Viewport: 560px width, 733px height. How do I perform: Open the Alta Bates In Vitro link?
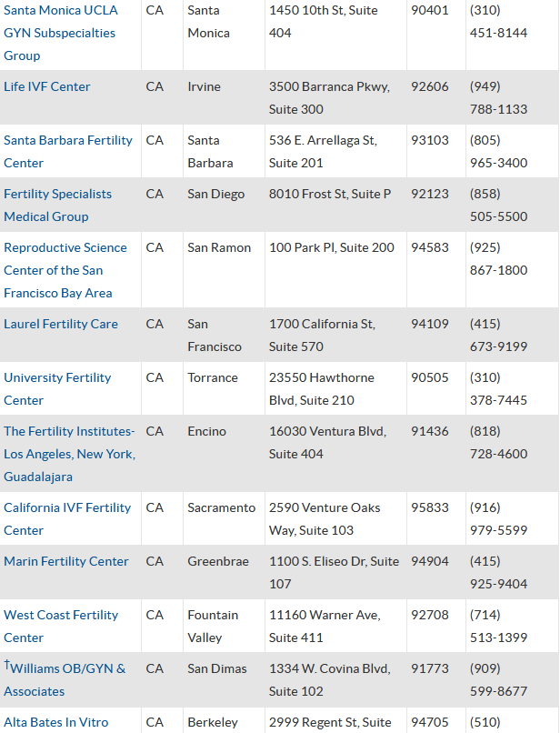(x=56, y=722)
